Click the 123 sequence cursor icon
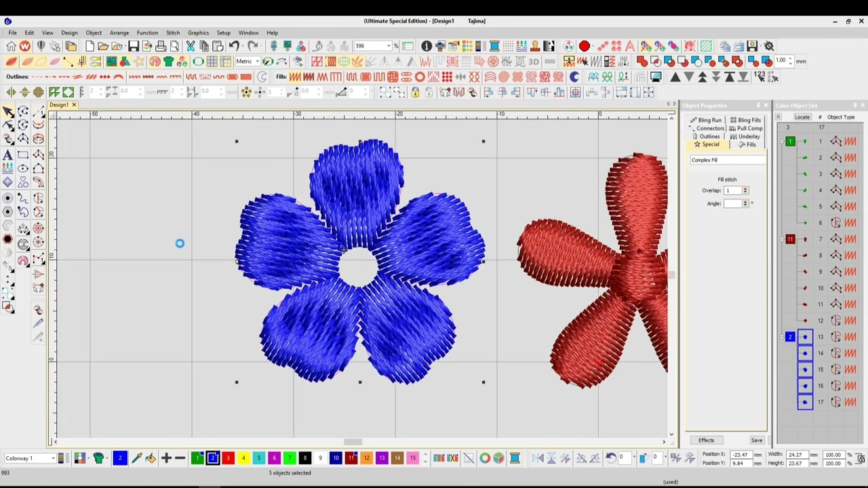 [760, 77]
